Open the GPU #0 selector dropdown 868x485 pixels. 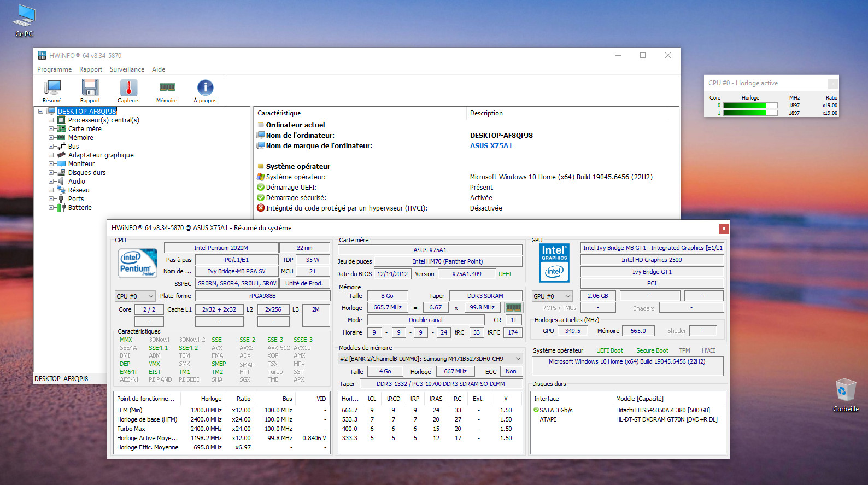[x=552, y=296]
